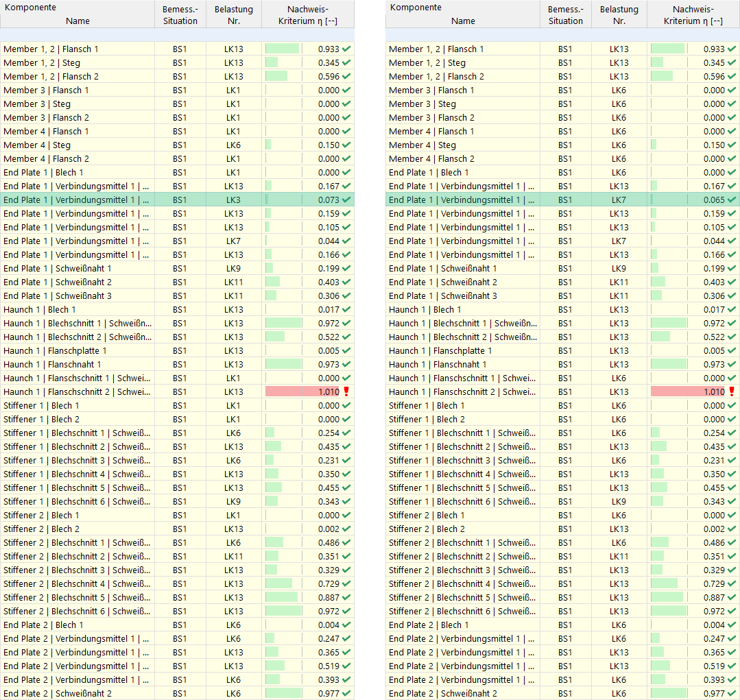The height and width of the screenshot is (700, 740).
Task: Click the 0.403 value in left table
Action: [329, 282]
